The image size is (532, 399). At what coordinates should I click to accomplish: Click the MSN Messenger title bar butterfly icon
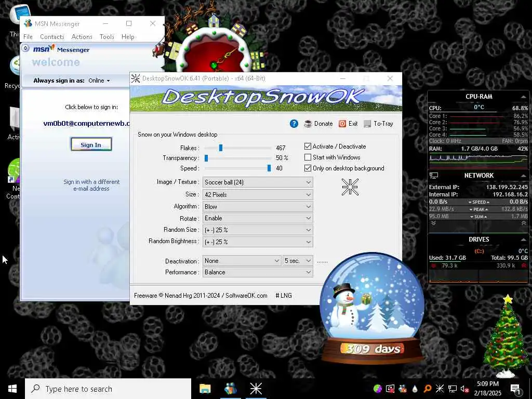(28, 23)
